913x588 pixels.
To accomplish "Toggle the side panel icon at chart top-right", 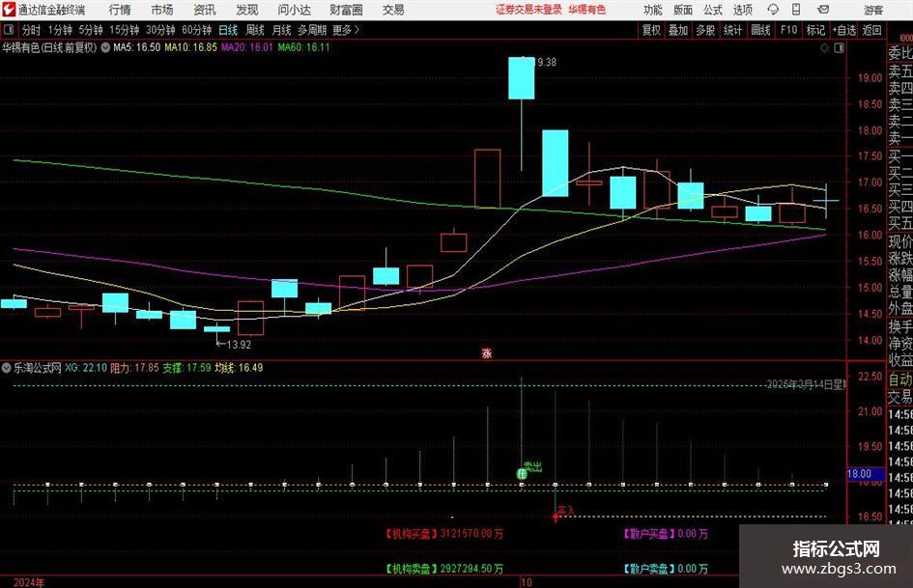I will (839, 48).
